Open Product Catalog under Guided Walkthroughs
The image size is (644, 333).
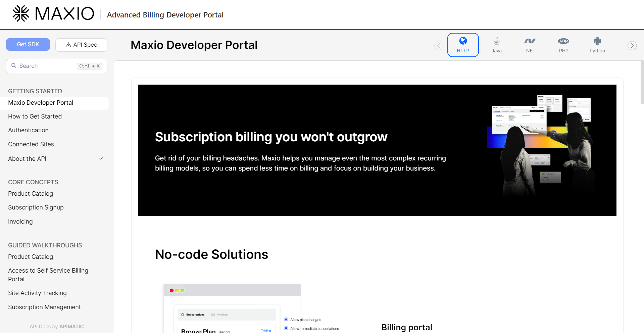point(31,257)
